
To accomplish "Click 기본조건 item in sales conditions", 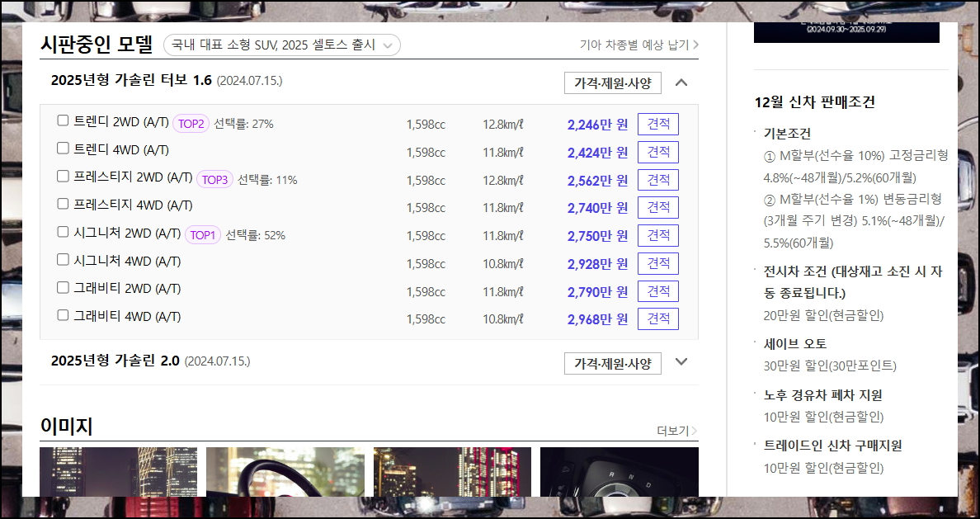I will click(x=787, y=134).
